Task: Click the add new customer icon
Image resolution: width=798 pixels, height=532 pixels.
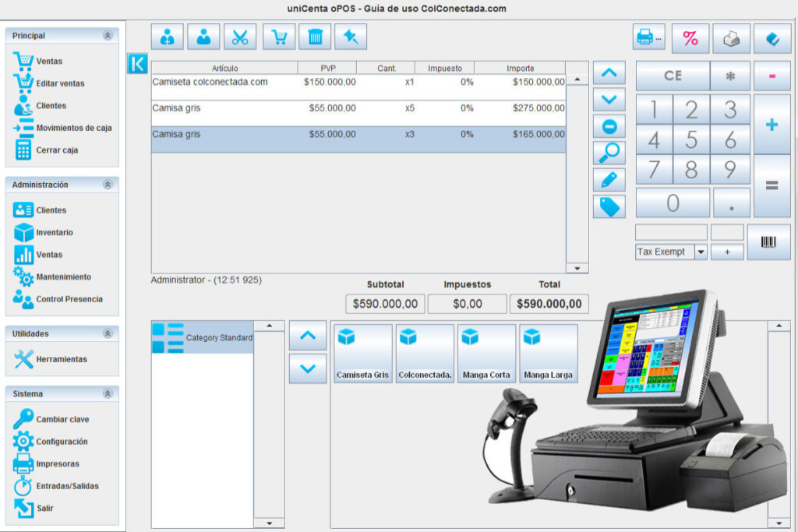Action: 167,36
